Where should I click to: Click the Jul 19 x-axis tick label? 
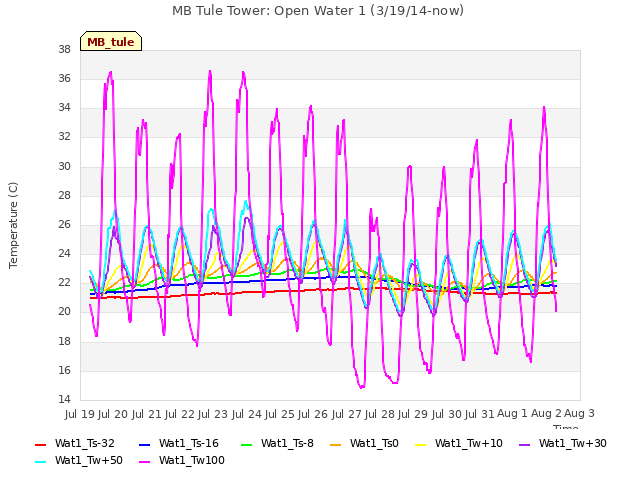[80, 414]
